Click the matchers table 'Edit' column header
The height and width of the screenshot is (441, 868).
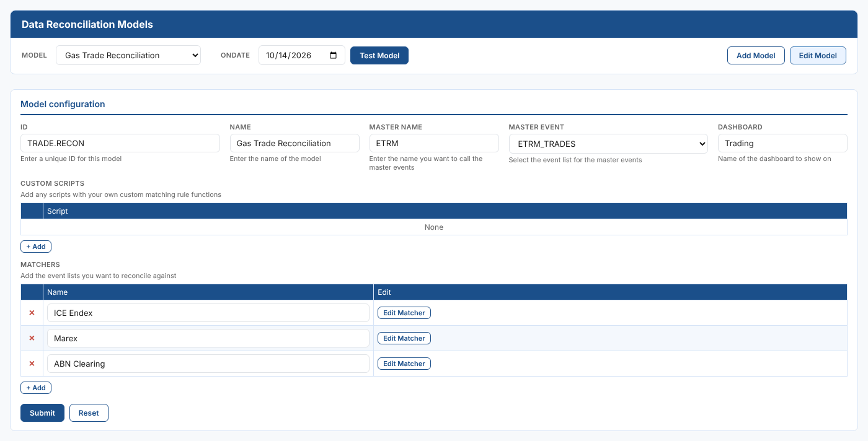[610, 292]
